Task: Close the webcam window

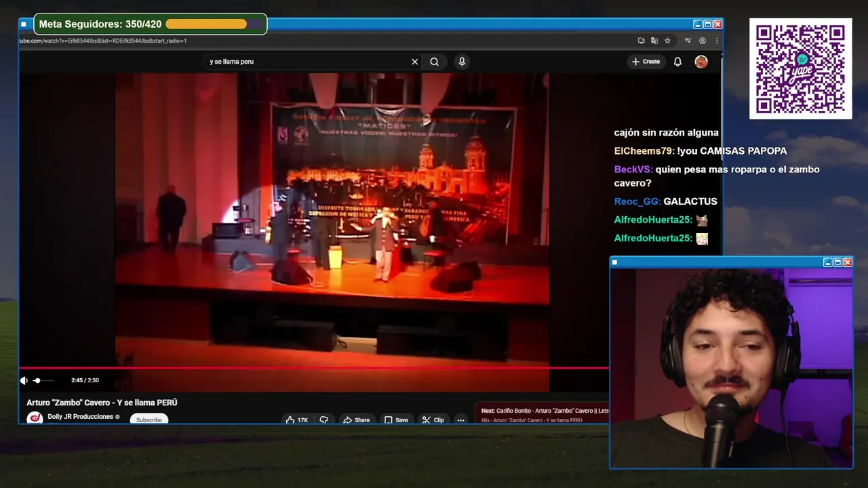Action: click(848, 262)
